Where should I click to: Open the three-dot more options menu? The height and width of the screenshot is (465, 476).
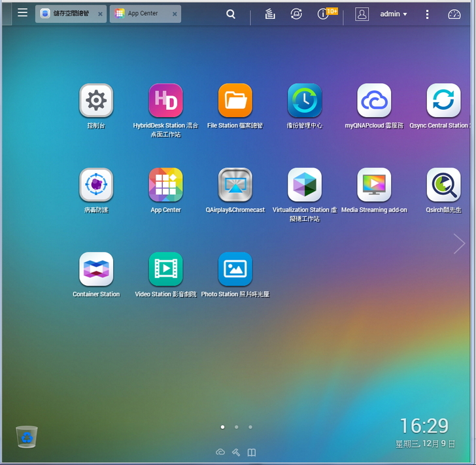(427, 14)
